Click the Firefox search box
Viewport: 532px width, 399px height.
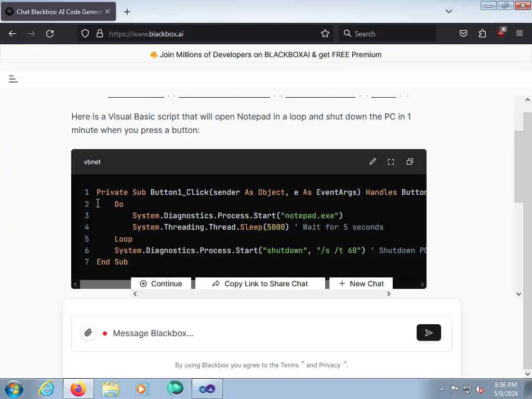point(388,34)
